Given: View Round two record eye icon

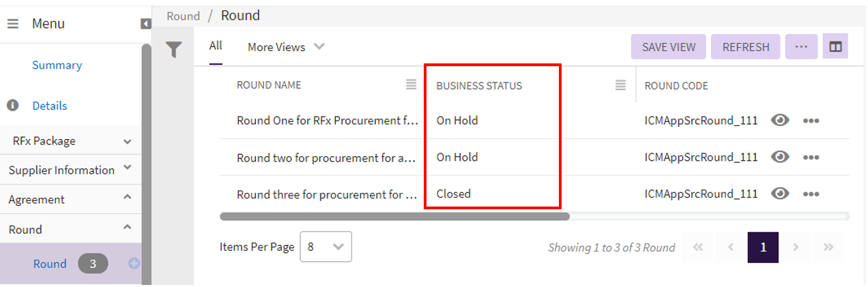Looking at the screenshot, I should (780, 157).
